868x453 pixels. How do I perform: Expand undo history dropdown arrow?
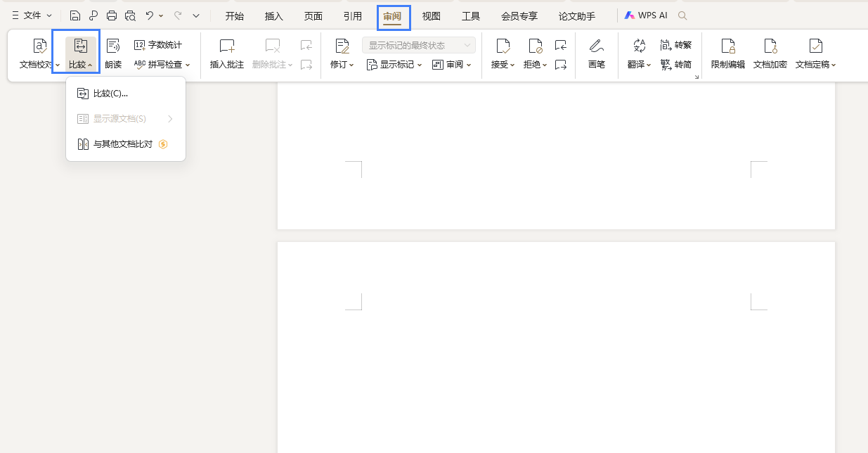(x=161, y=15)
